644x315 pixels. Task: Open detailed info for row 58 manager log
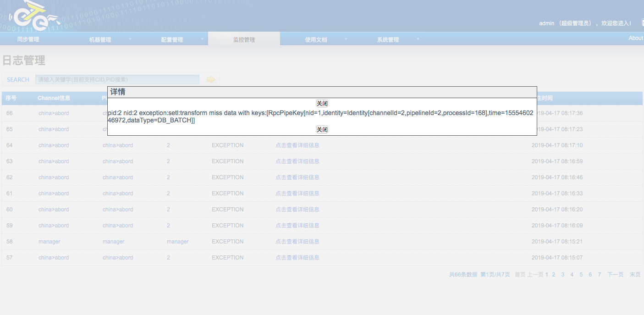[x=297, y=241]
